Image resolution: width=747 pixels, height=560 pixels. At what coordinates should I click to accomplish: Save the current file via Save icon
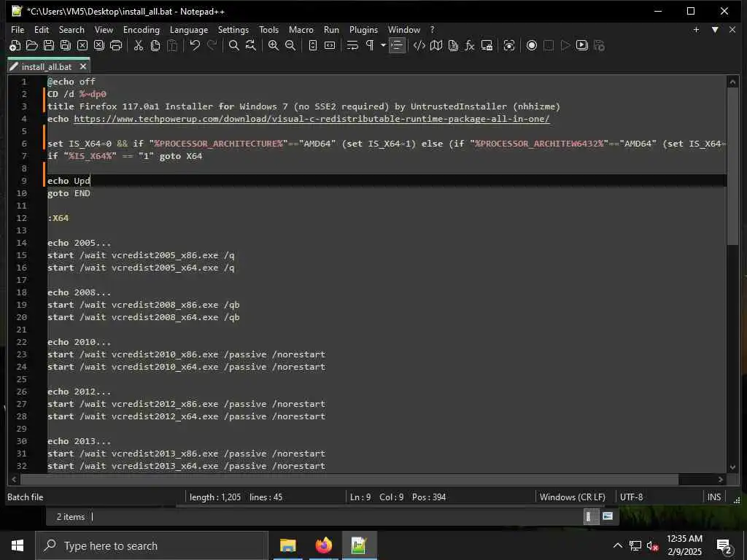tap(49, 46)
